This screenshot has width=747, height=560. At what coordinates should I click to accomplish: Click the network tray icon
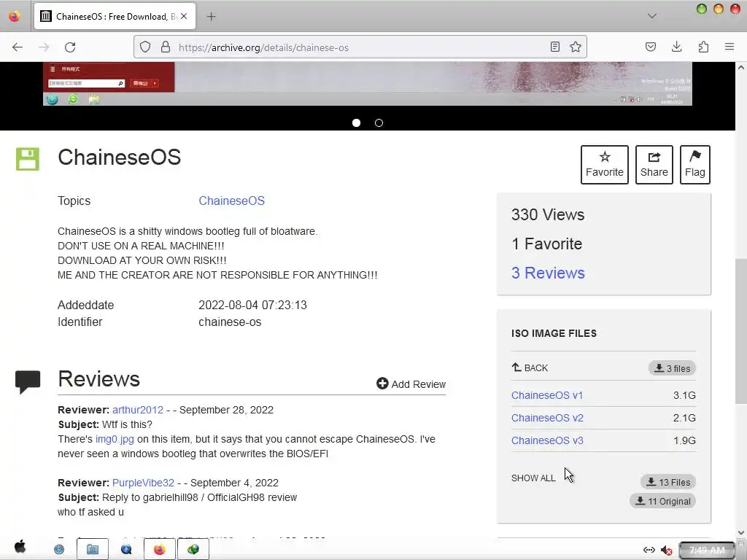click(x=649, y=550)
